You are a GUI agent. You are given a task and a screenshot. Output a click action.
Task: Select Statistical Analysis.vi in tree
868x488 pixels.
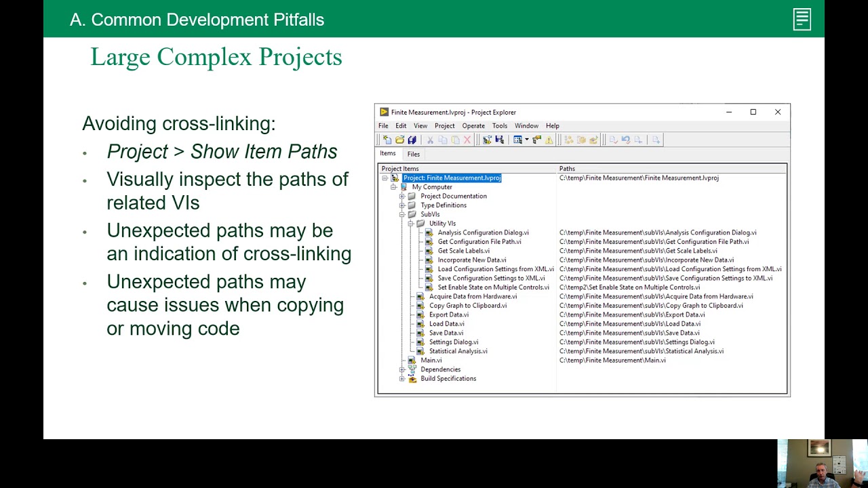[458, 351]
